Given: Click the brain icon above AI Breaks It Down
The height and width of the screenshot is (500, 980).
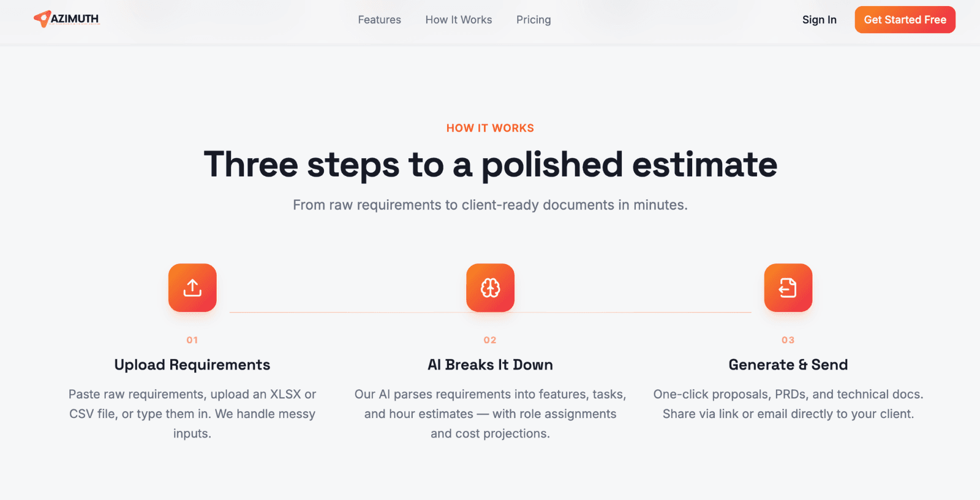Looking at the screenshot, I should click(x=490, y=287).
